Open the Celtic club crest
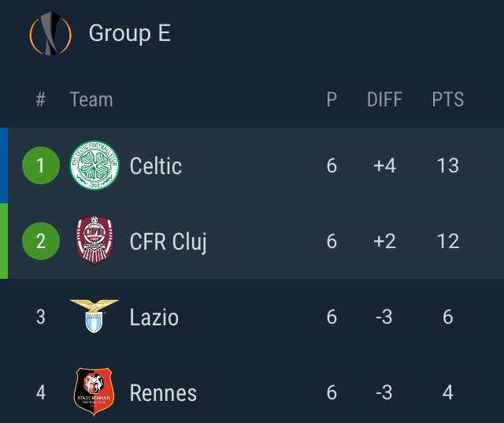The width and height of the screenshot is (504, 423). pos(94,165)
